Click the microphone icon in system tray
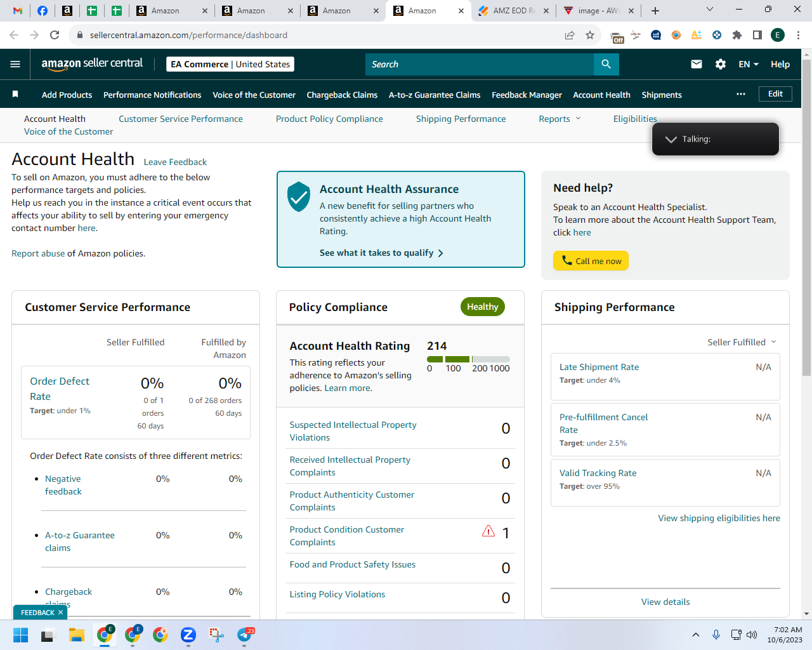This screenshot has height=650, width=812. (x=716, y=635)
